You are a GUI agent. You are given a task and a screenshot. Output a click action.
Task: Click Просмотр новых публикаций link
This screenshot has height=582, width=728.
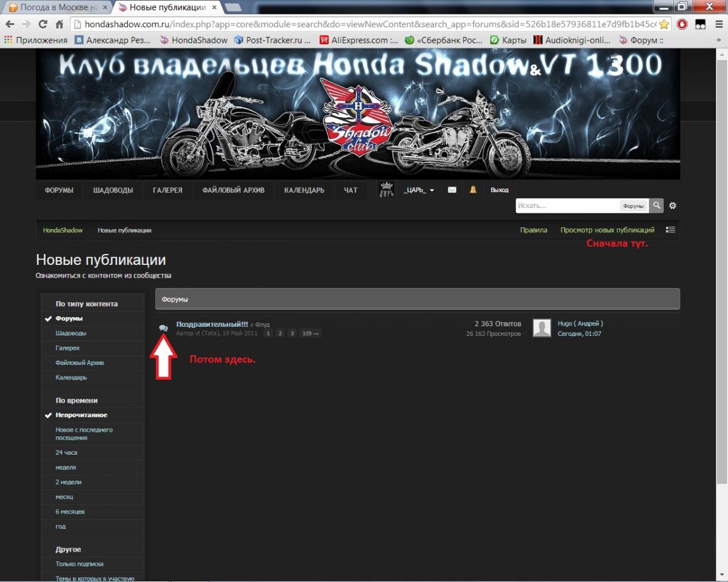click(x=607, y=230)
